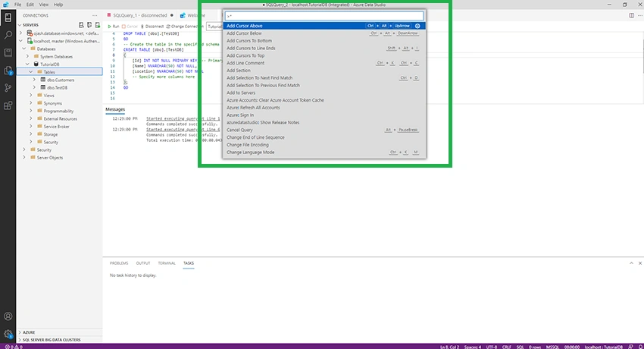Viewport: 644px width, 349px height.
Task: Select the Messages results tab
Action: pos(115,109)
